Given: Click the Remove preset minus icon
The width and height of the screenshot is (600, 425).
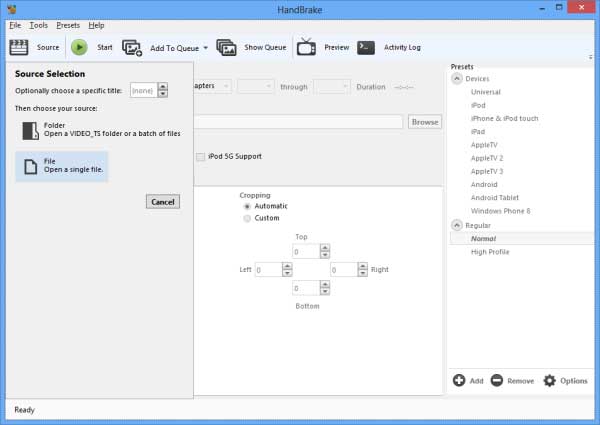Looking at the screenshot, I should coord(497,380).
